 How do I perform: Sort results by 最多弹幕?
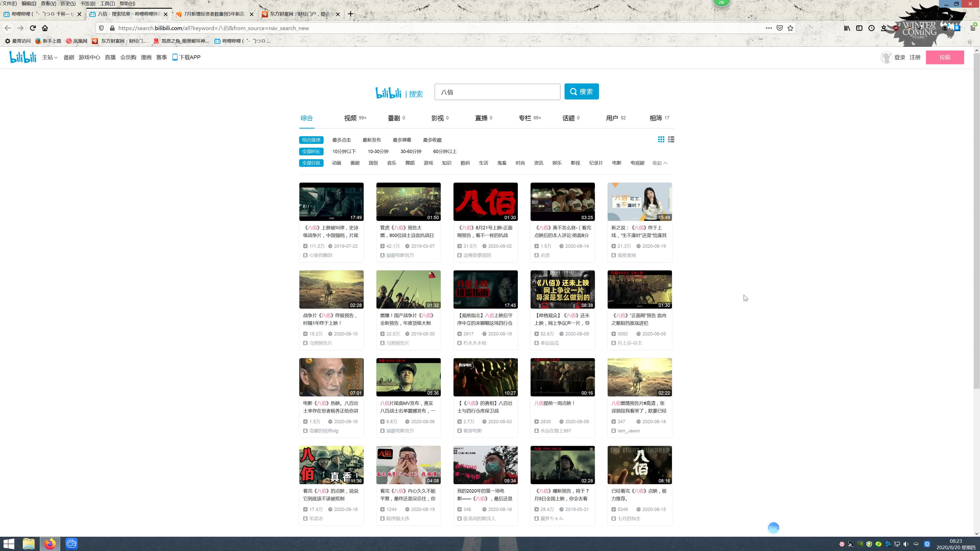402,140
